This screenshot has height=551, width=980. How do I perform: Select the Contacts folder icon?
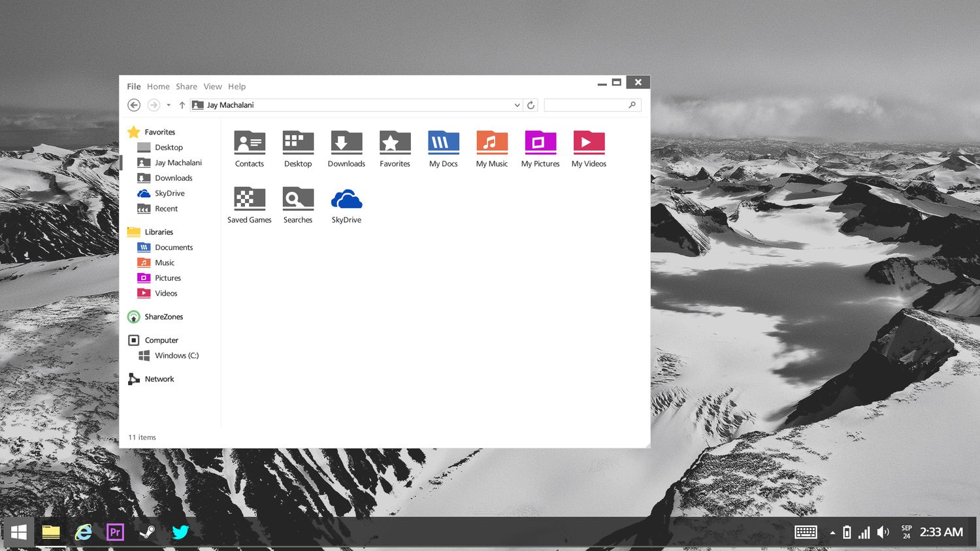[x=250, y=142]
